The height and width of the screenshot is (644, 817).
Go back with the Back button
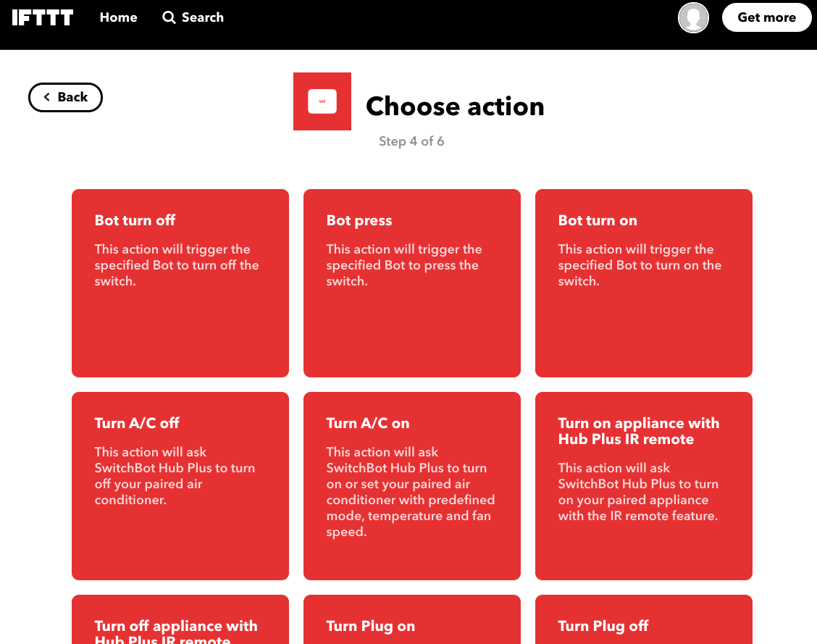(x=65, y=97)
